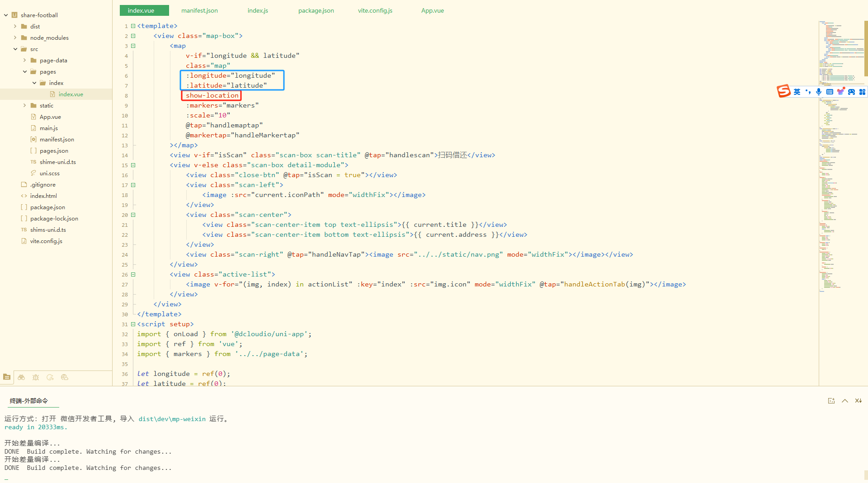Screen dimensions: 868x483
Task: Click the Sogou game controller icon
Action: click(x=851, y=92)
